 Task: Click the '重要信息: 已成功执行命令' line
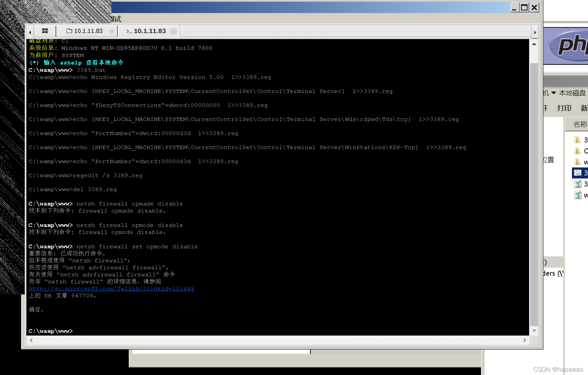click(x=68, y=253)
